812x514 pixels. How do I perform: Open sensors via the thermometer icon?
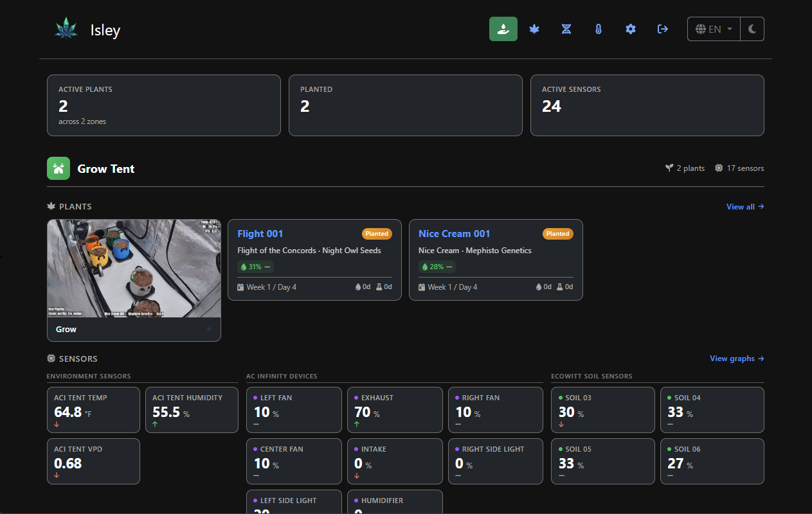599,28
